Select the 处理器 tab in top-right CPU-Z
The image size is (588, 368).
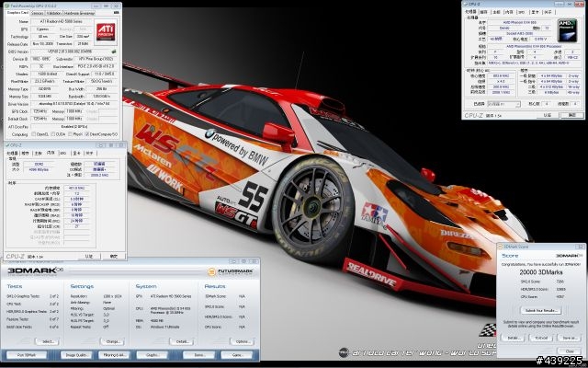(470, 12)
